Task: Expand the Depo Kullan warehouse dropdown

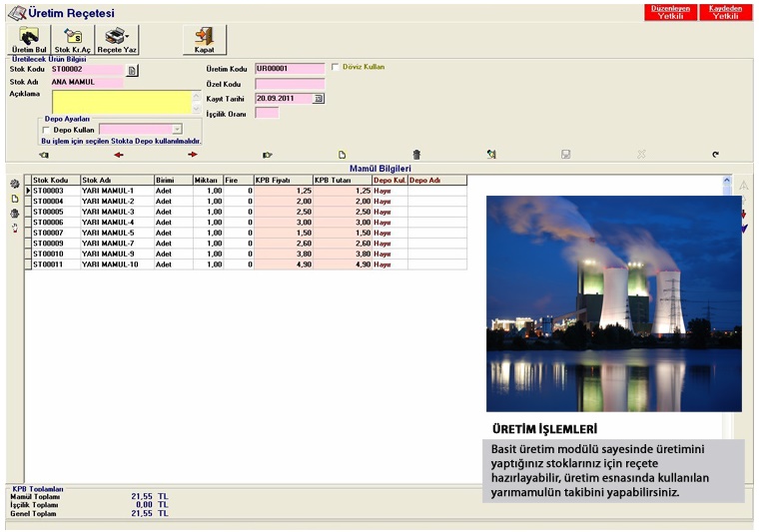Action: [177, 130]
